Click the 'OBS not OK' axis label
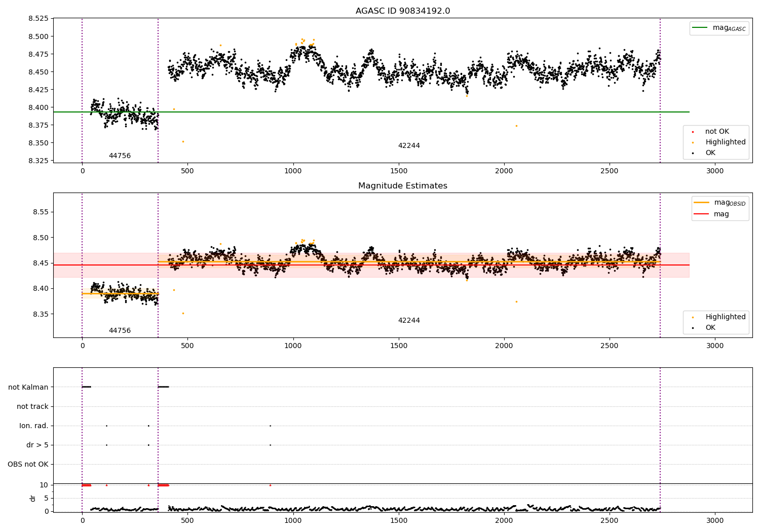Image resolution: width=760 pixels, height=532 pixels. [28, 465]
